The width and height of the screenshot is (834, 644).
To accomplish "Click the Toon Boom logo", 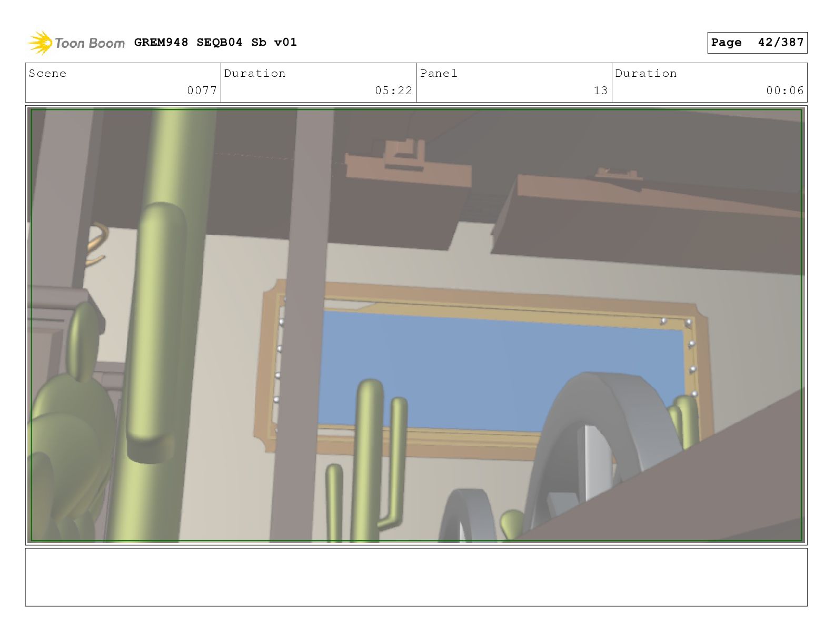I will pos(76,43).
